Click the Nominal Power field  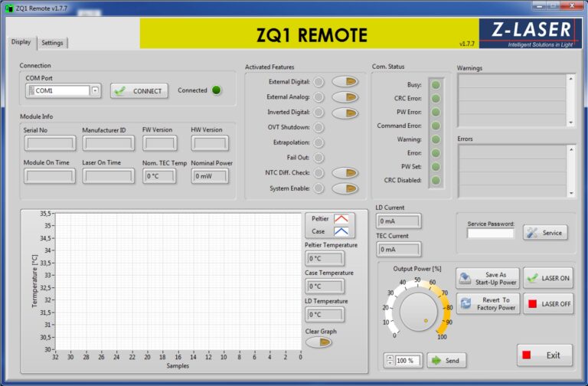[x=210, y=176]
